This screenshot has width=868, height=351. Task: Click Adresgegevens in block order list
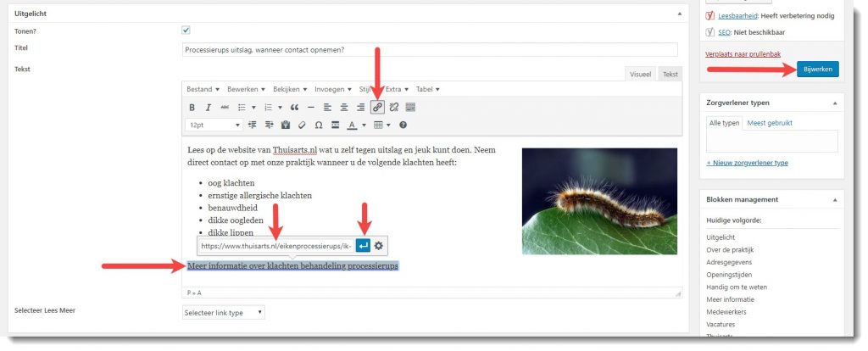(729, 262)
